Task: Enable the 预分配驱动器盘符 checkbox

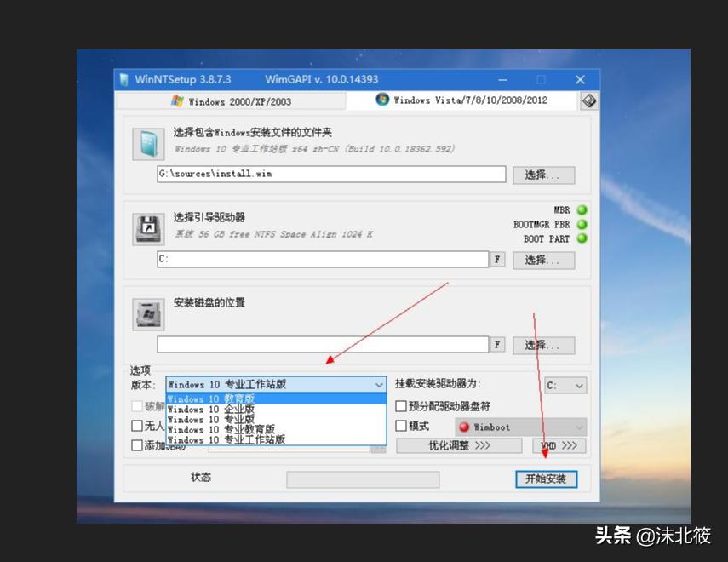Action: tap(399, 407)
